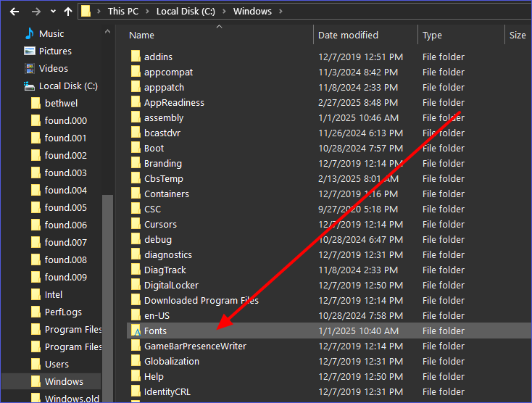This screenshot has height=403, width=532.
Task: Select Local Disk (C:) breadcrumb
Action: point(186,12)
